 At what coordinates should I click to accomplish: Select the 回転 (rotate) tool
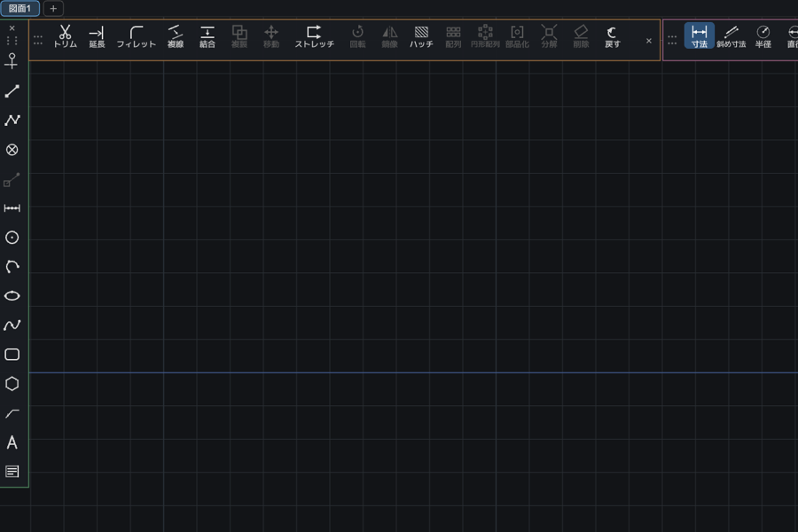tap(358, 36)
